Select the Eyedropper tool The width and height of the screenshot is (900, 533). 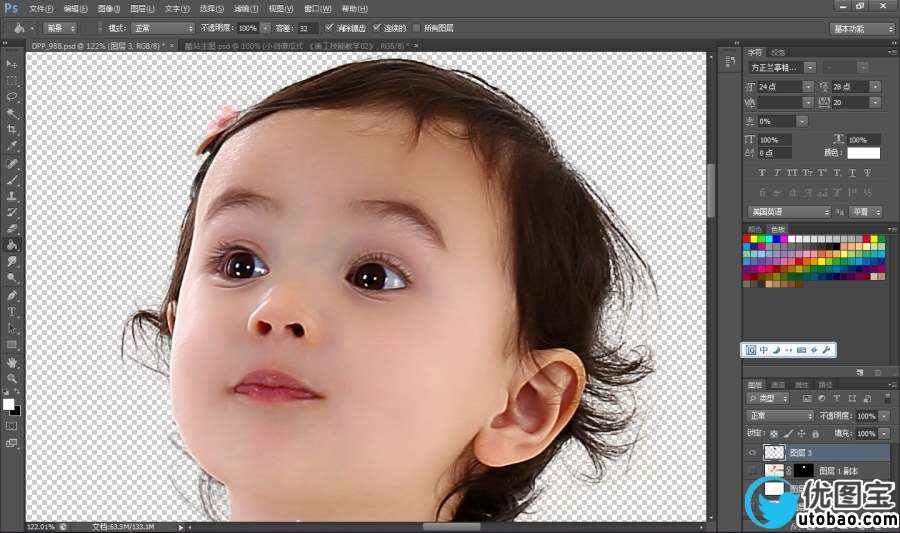(11, 146)
